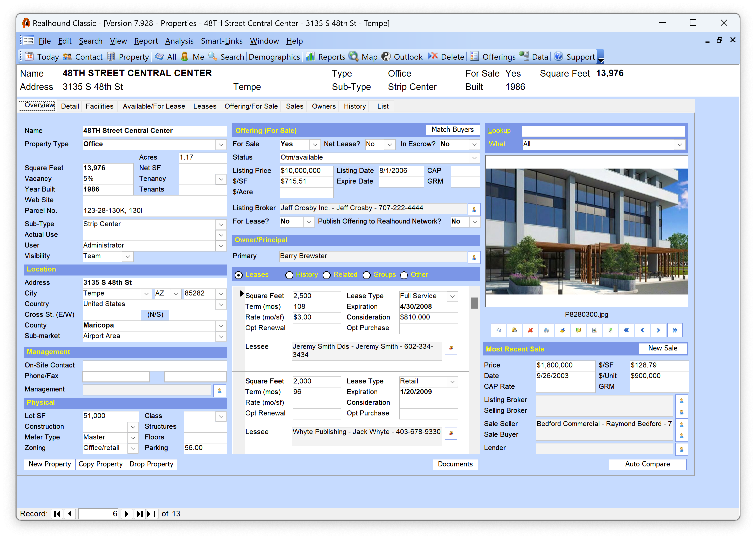This screenshot has height=539, width=756.
Task: Open the Today toolbar item
Action: tap(42, 57)
